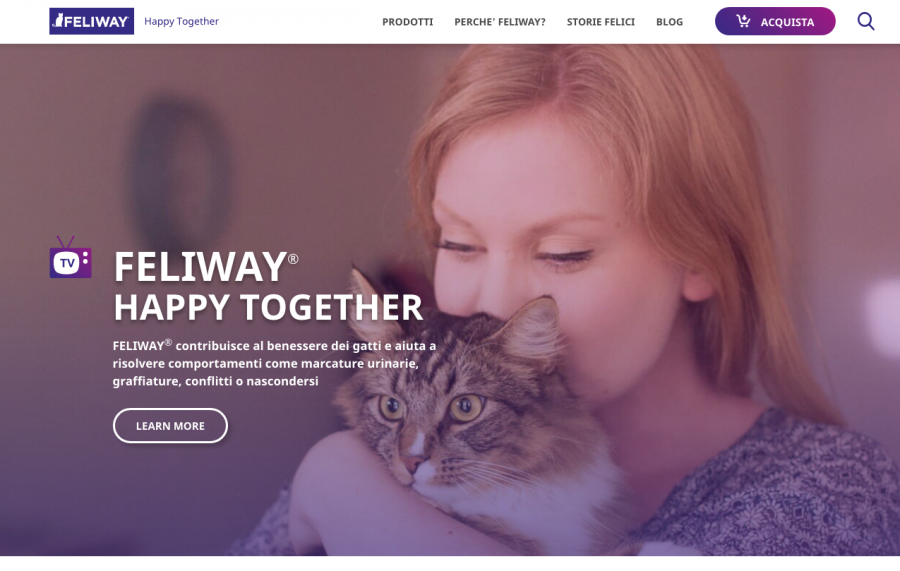Image resolution: width=900 pixels, height=571 pixels.
Task: Click the registered trademark symbol after FELIWAY
Action: click(x=293, y=259)
